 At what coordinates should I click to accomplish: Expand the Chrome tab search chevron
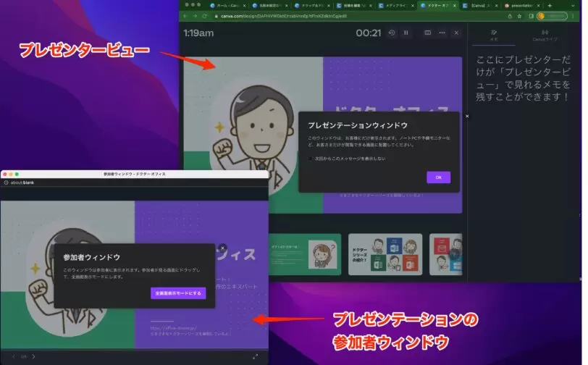pos(573,6)
